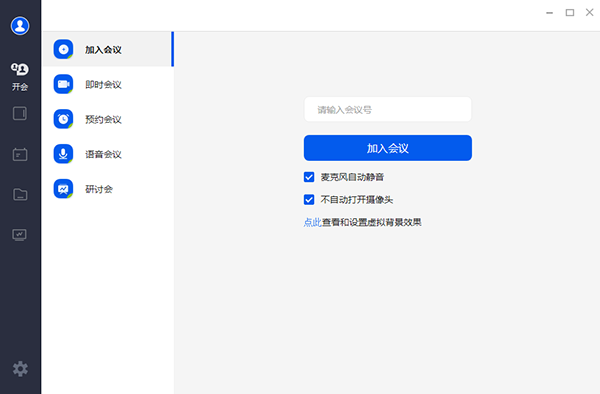Open settings gear in sidebar
Viewport: 600px width, 394px height.
[20, 369]
